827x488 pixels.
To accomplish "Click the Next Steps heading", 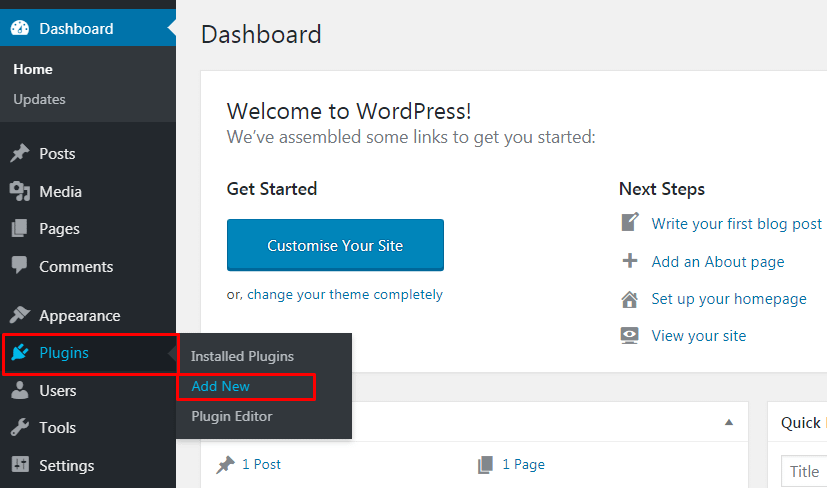I will point(662,189).
